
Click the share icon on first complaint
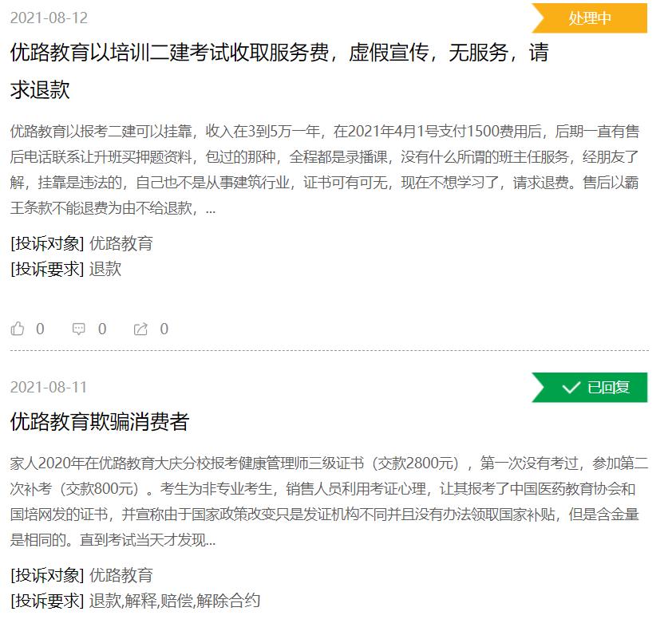point(142,328)
